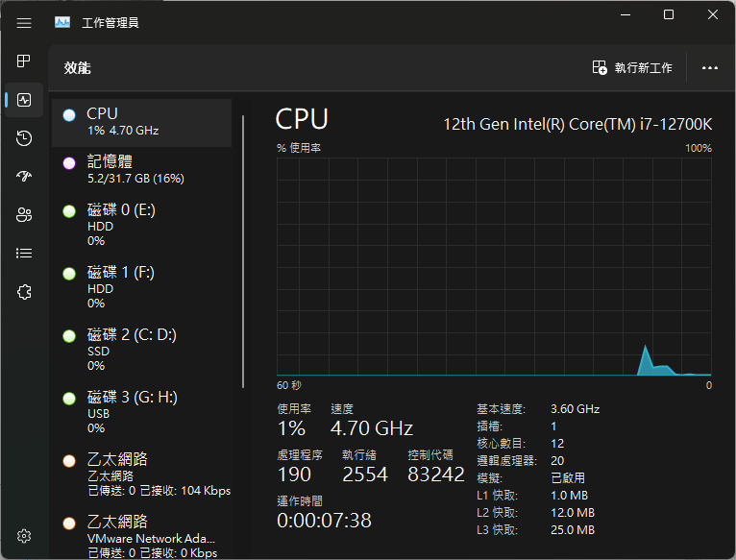Image resolution: width=736 pixels, height=560 pixels.
Task: Select 磁碟 3 (G: H:) USB entry
Action: click(141, 412)
